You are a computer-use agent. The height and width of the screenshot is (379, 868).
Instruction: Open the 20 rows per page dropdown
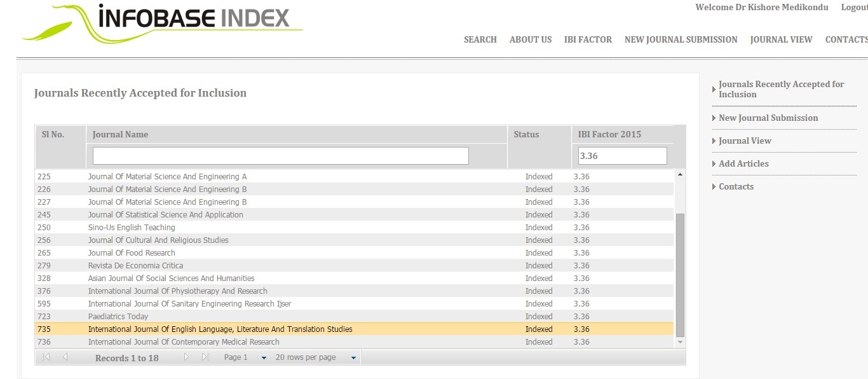[x=316, y=357]
